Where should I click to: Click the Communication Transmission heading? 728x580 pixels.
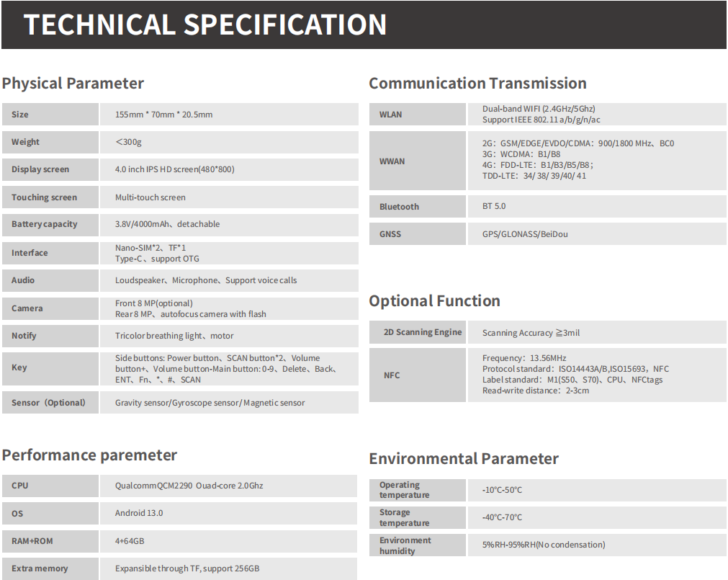[477, 84]
